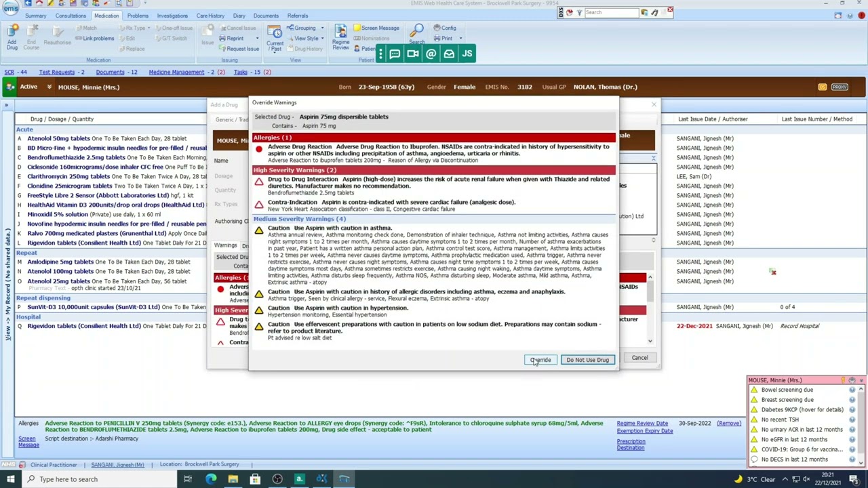
Task: Switch to the Problems tab
Action: (x=138, y=16)
